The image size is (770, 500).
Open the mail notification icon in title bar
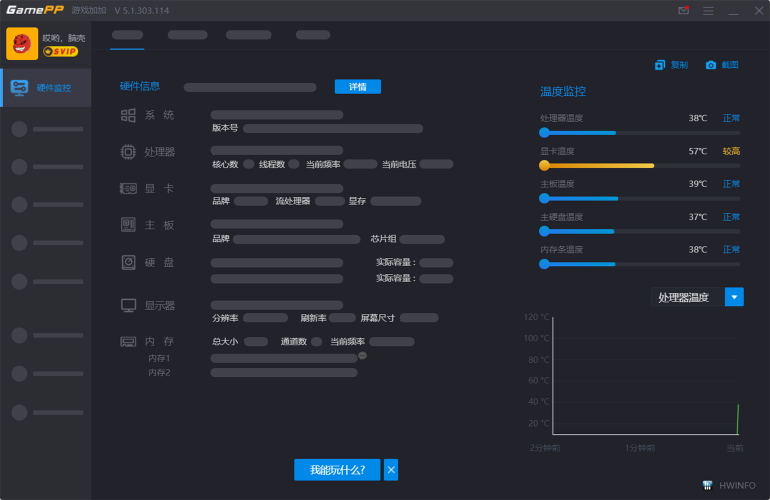coord(683,11)
